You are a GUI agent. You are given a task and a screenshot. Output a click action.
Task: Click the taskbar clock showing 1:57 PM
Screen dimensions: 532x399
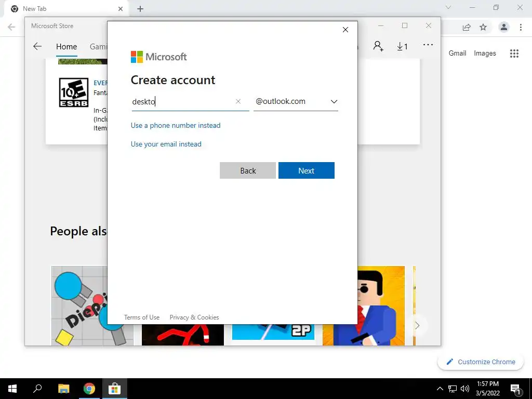pos(487,389)
